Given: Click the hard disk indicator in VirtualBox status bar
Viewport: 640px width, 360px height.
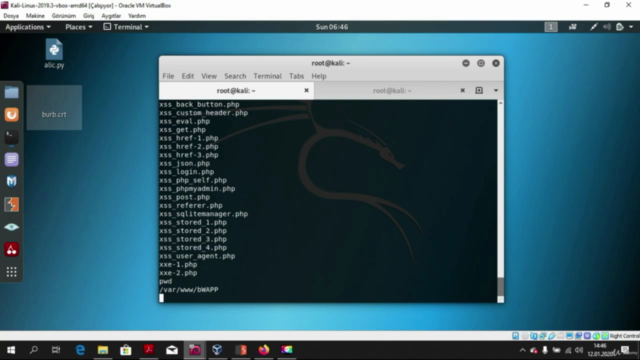Looking at the screenshot, I should [x=516, y=336].
